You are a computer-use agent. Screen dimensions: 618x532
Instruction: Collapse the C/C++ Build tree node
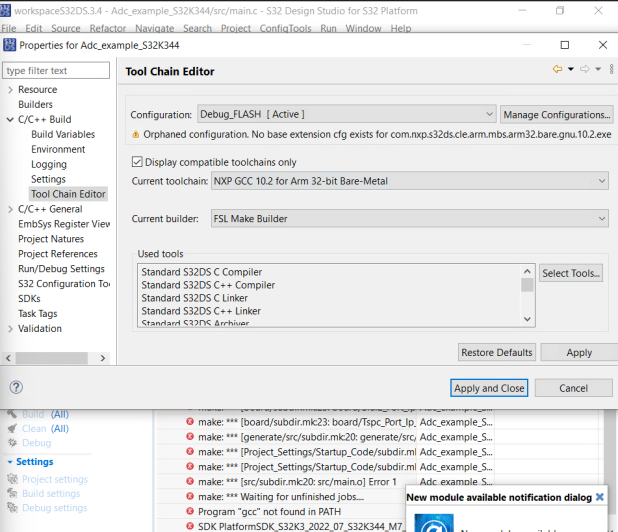[10, 119]
